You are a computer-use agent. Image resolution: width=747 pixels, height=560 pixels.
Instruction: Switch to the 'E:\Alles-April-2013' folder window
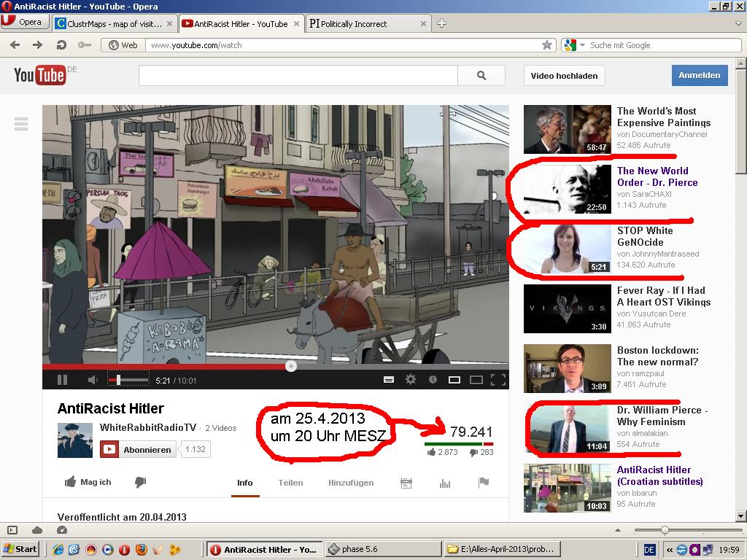pos(502,549)
